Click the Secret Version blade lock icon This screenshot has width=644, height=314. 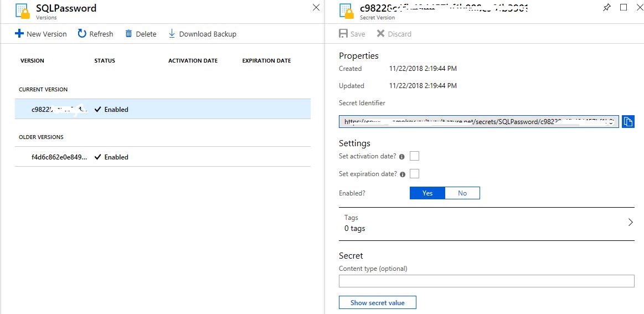pos(347,11)
